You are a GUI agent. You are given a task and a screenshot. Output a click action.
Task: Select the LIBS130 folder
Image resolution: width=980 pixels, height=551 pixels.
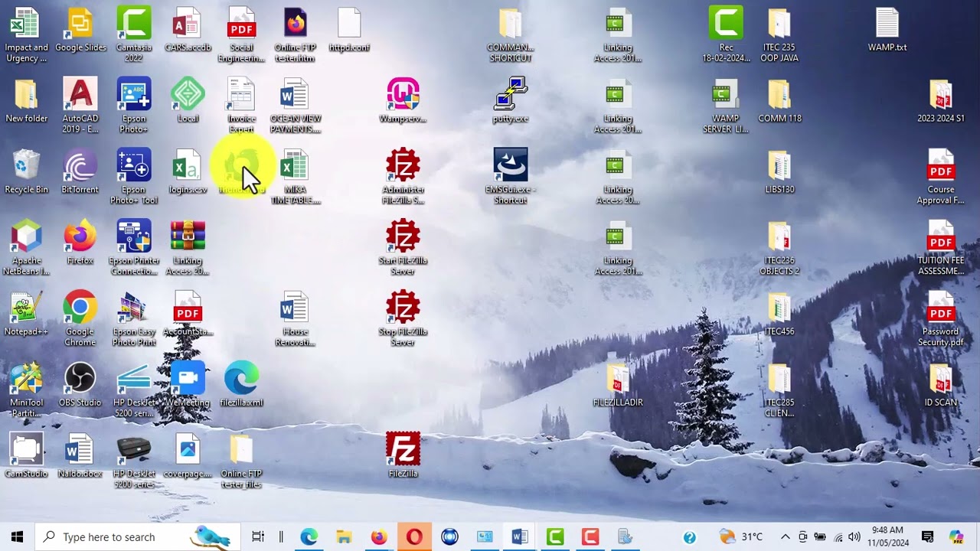779,172
